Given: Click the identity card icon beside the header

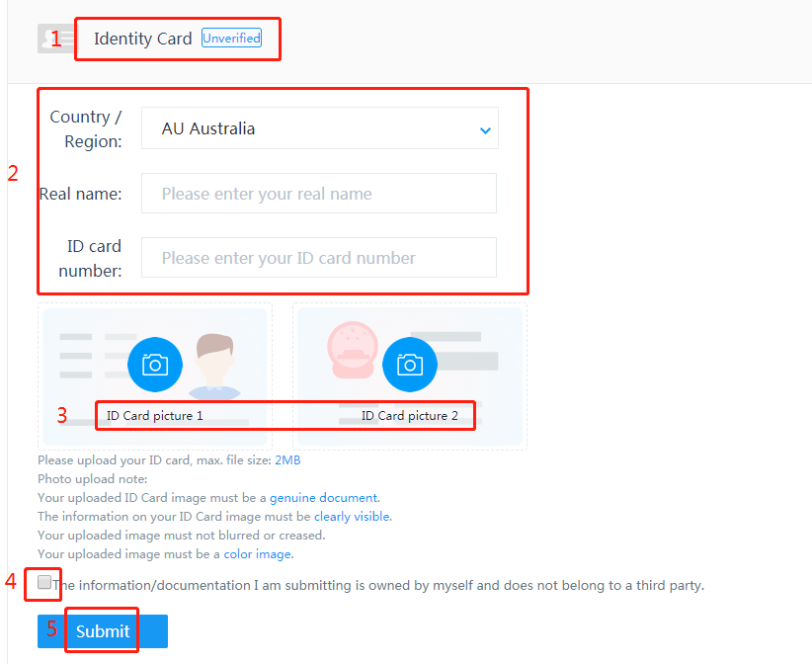Looking at the screenshot, I should (56, 39).
